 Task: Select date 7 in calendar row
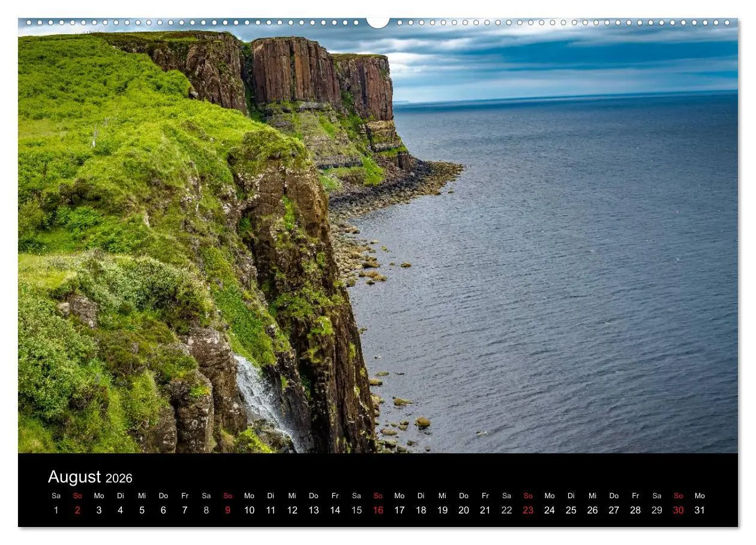pyautogui.click(x=185, y=510)
